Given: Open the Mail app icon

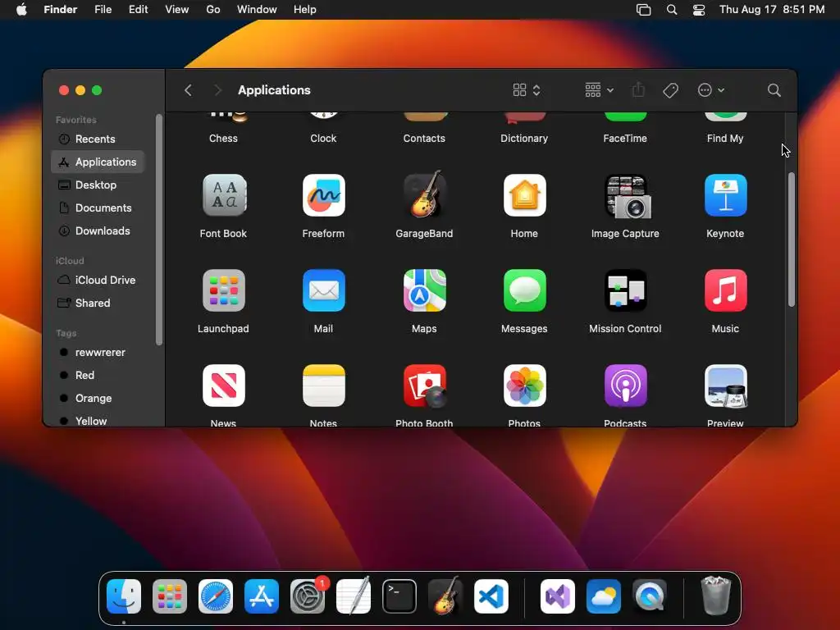Looking at the screenshot, I should 323,290.
